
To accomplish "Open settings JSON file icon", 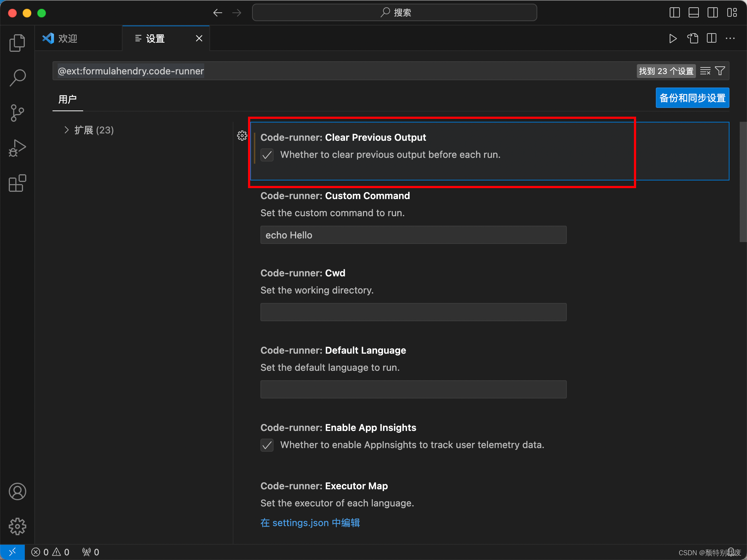I will click(693, 38).
